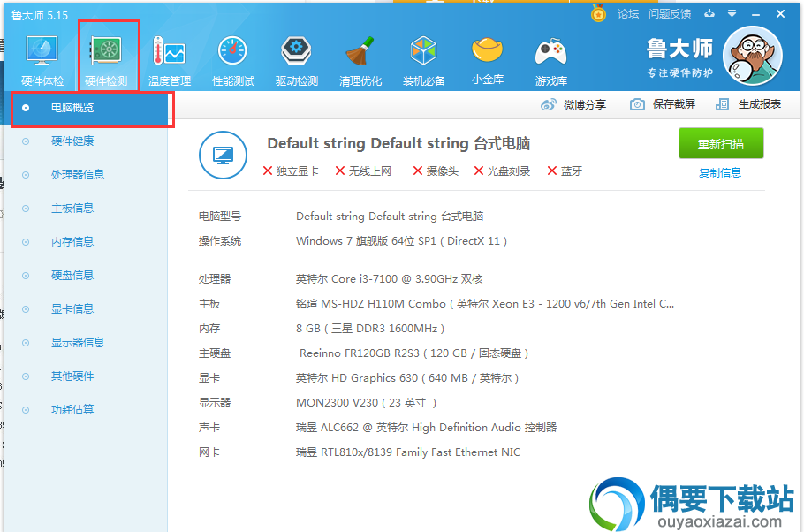Select 硬件检测 hardware detection tab
The image size is (804, 532).
coord(106,61)
